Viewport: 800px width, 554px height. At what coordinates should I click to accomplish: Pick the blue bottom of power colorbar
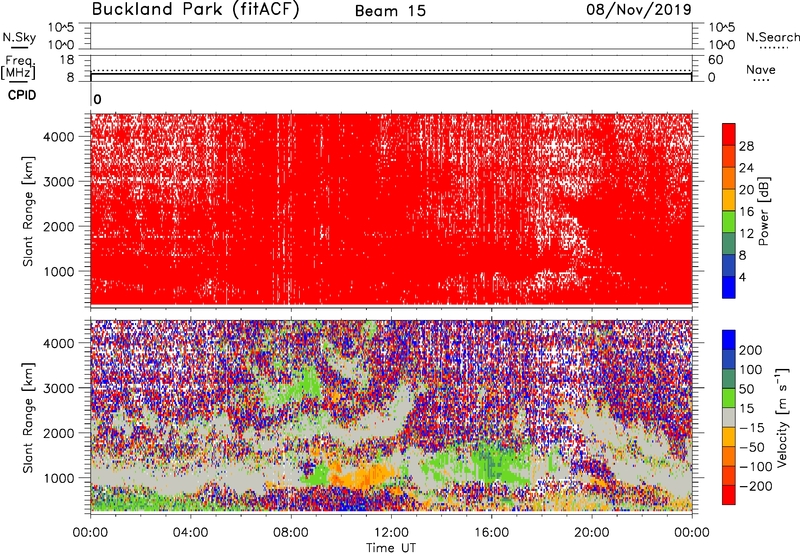[729, 287]
